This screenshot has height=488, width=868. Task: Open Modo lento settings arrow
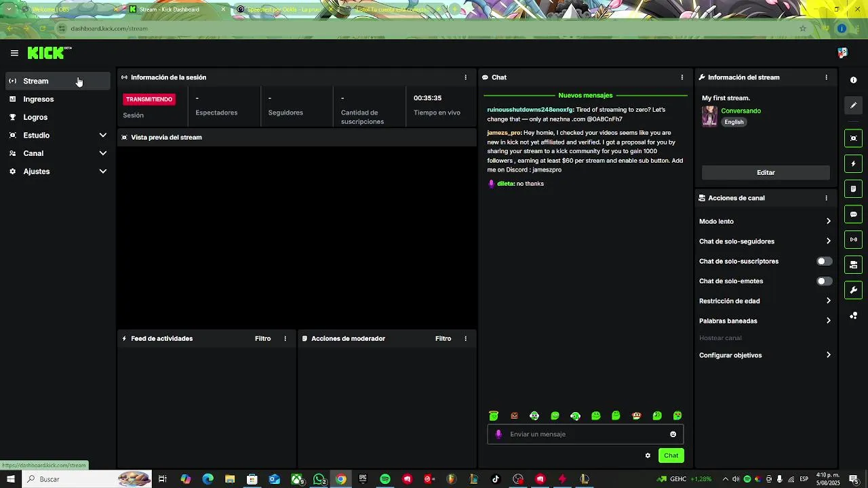tap(828, 221)
